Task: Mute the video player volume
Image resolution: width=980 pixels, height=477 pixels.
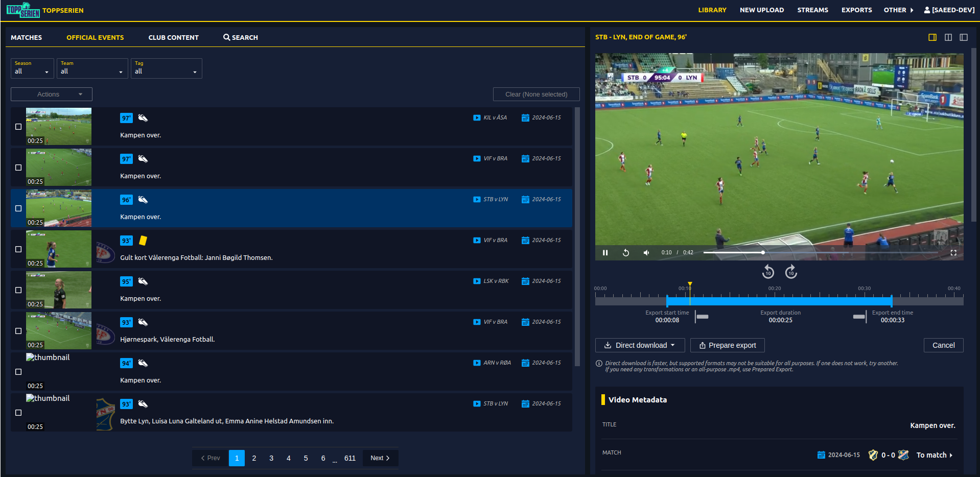Action: point(646,253)
